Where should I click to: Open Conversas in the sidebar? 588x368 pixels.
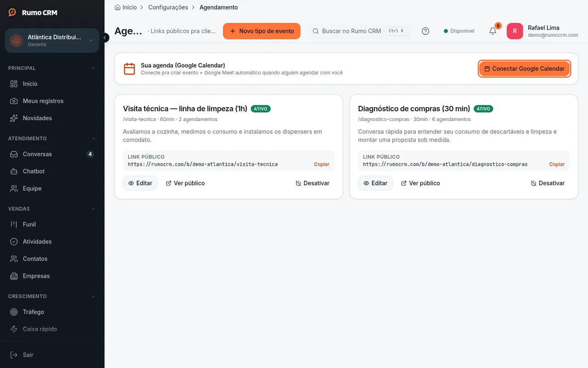click(x=52, y=154)
